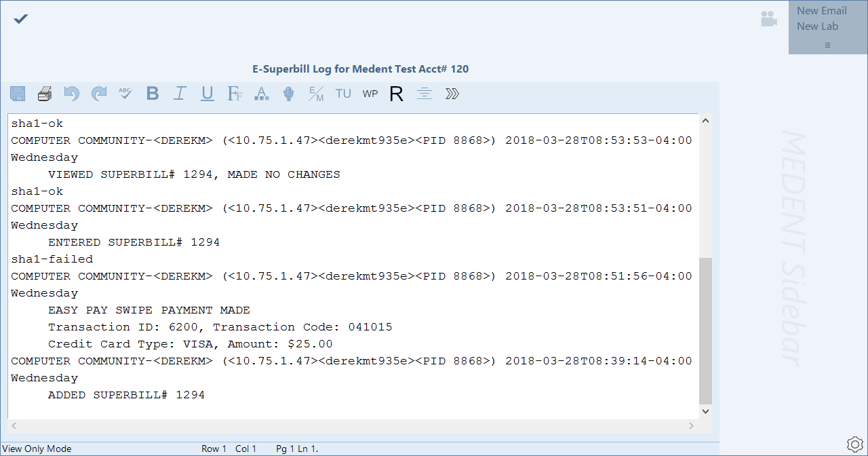
Task: Click the log scroll up arrow
Action: point(706,121)
